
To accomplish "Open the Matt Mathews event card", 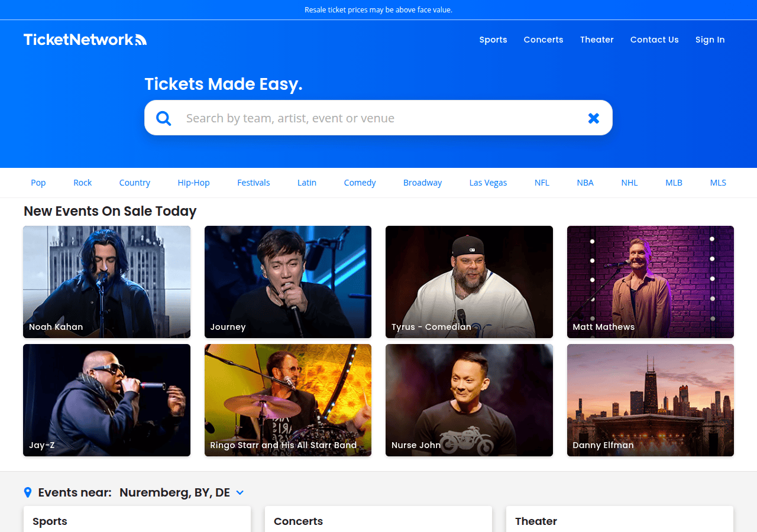I will click(651, 282).
